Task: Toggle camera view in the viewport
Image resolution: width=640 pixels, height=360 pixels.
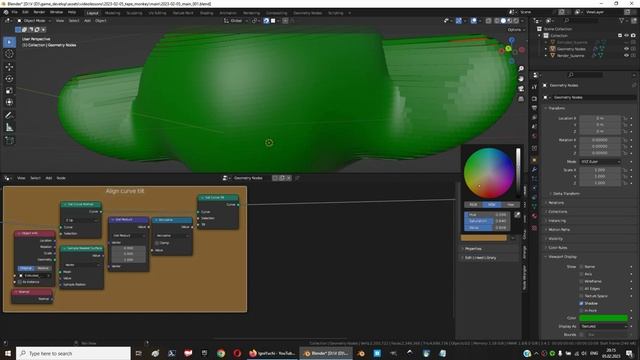Action: [x=521, y=89]
